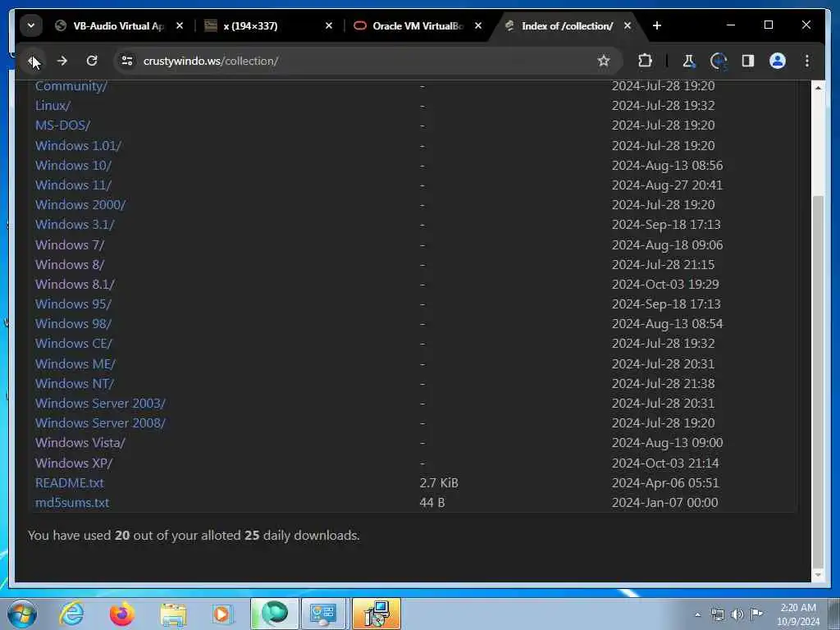Open the Windows 3.1/ link

pyautogui.click(x=75, y=225)
